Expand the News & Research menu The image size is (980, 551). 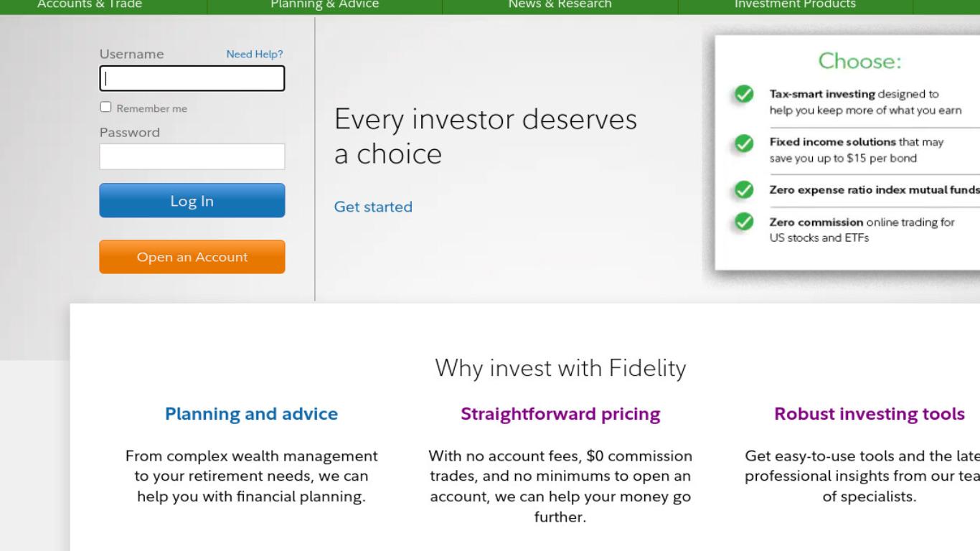point(560,5)
